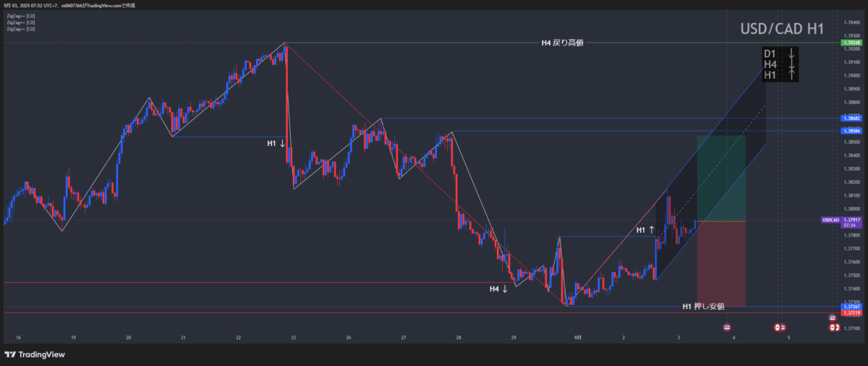This screenshot has width=868, height=366.
Task: Open the US flag economic event before date 4
Action: (x=727, y=328)
